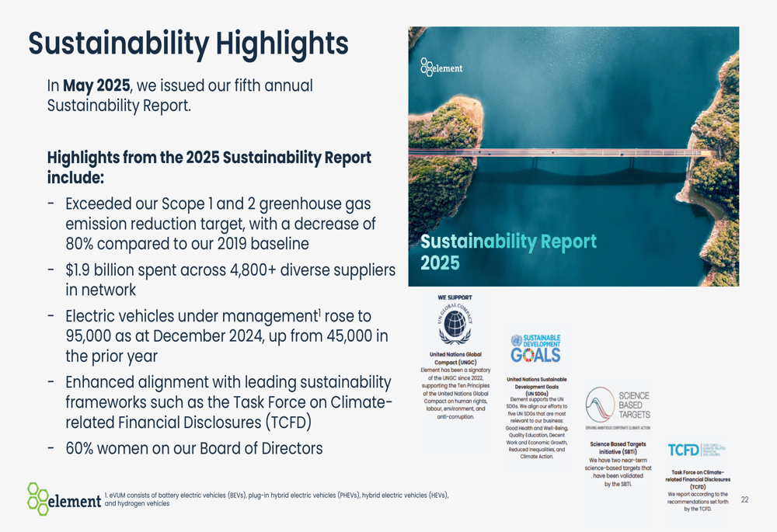
Task: Open the Sustainability Report 2025 cover image
Action: pos(573,157)
